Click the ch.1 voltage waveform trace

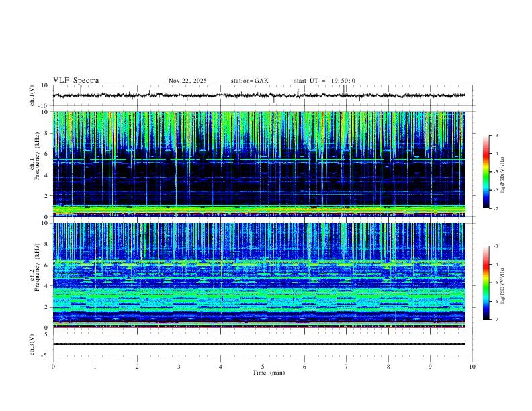(x=259, y=95)
